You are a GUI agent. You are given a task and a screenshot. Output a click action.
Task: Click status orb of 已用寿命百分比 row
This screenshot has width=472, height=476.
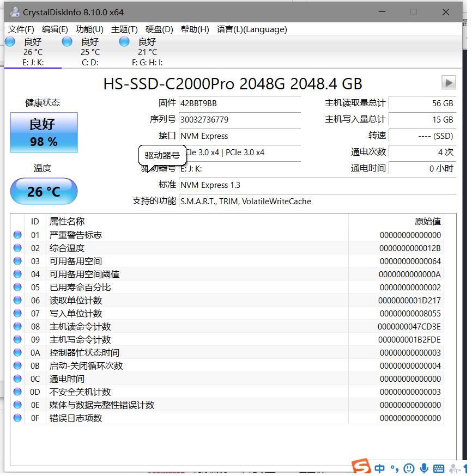17,287
